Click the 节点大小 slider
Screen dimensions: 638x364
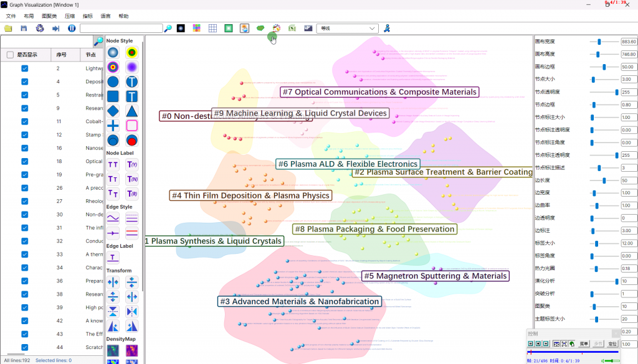click(604, 80)
